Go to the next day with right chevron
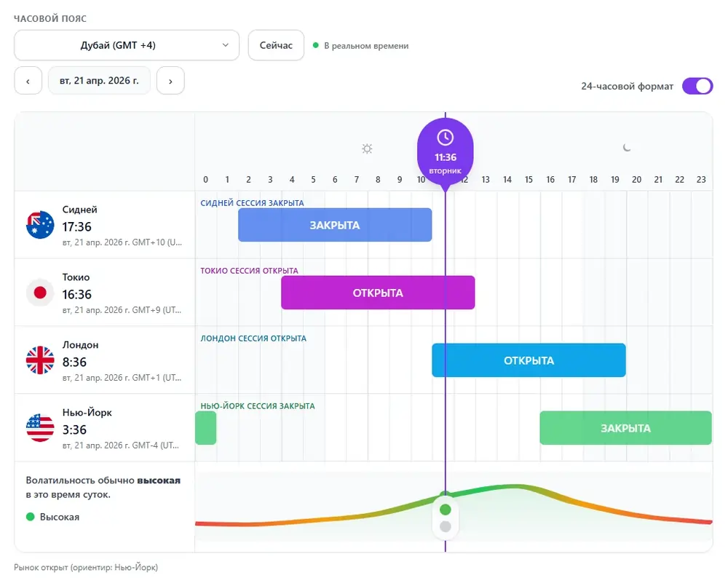The height and width of the screenshot is (578, 728). pos(170,81)
